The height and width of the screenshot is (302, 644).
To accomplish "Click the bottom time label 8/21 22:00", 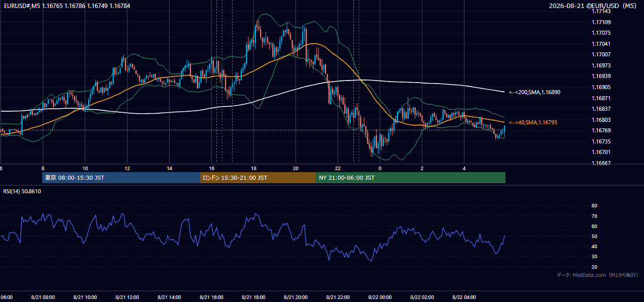I will [338, 297].
